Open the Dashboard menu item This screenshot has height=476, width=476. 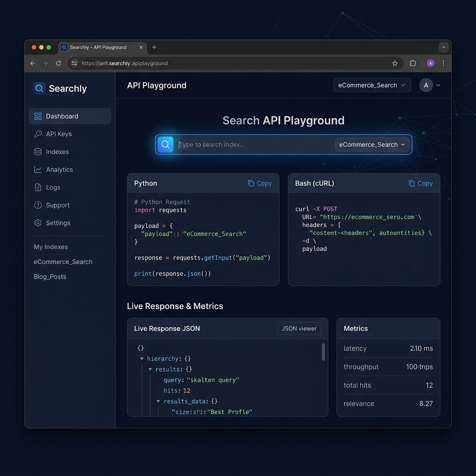(70, 116)
